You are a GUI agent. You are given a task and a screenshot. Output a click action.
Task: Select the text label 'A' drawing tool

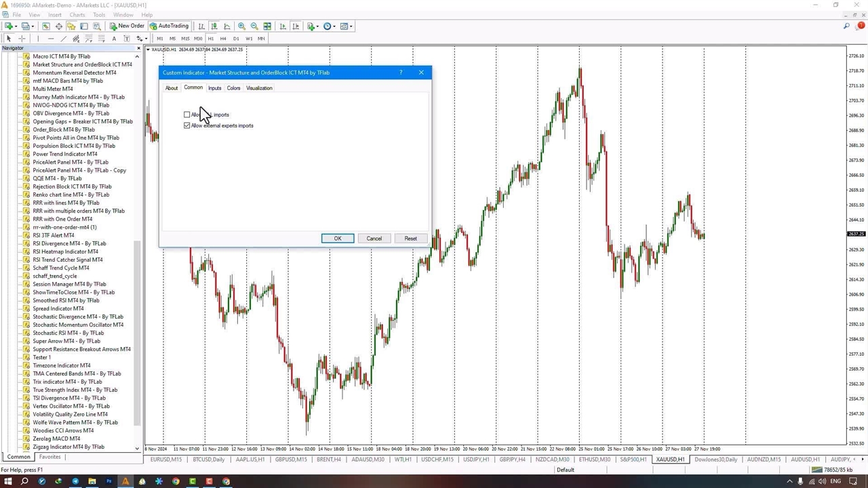[x=114, y=39]
